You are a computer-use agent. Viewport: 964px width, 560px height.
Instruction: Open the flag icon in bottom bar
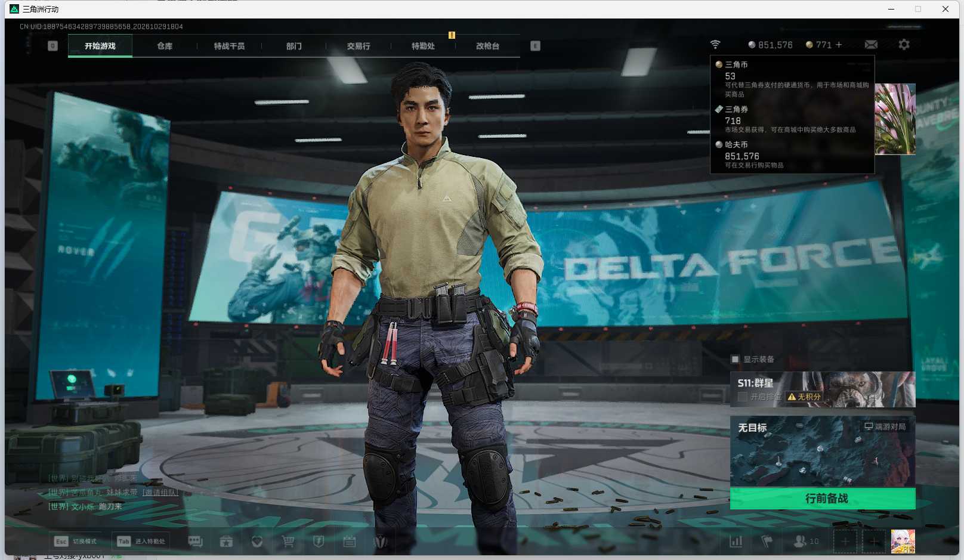[767, 542]
